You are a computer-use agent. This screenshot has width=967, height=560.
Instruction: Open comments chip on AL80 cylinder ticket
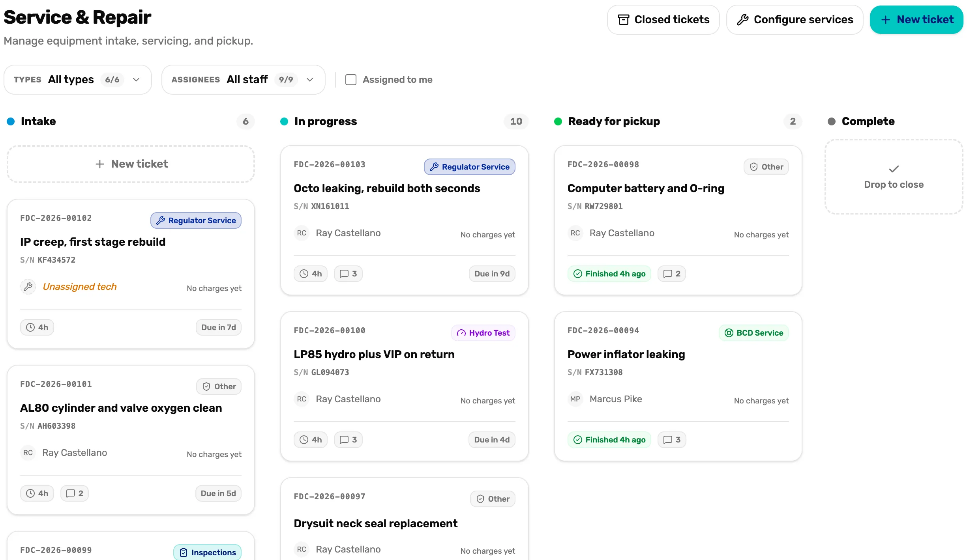click(75, 493)
